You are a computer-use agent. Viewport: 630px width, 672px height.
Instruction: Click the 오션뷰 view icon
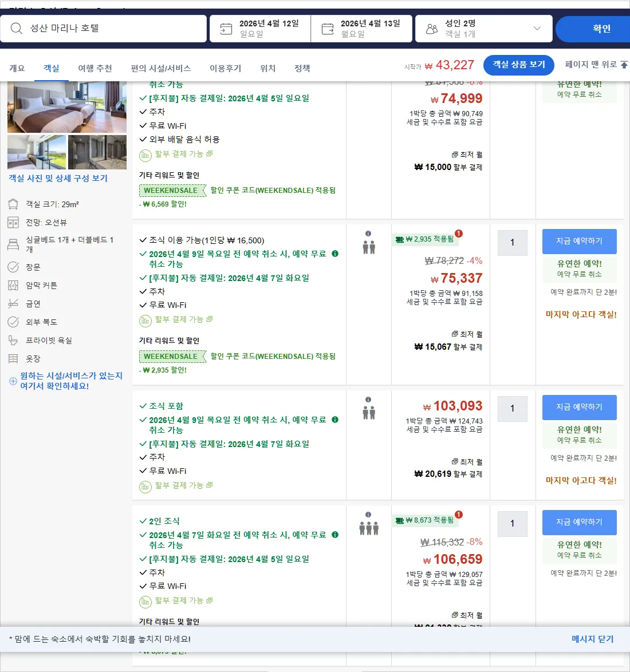[x=13, y=223]
